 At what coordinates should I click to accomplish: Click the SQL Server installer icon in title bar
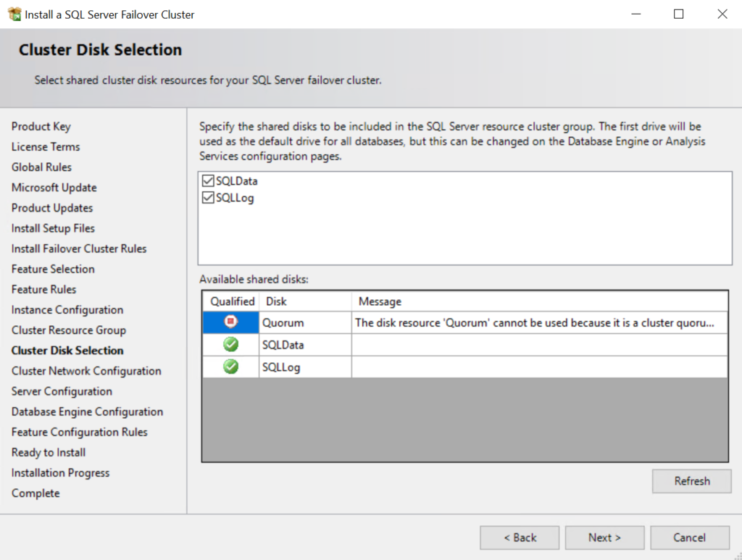pos(14,14)
